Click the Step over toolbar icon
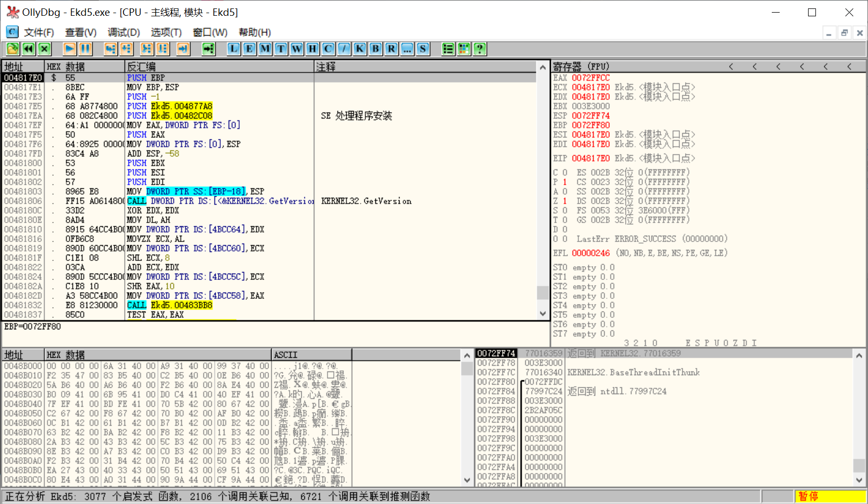 [126, 49]
